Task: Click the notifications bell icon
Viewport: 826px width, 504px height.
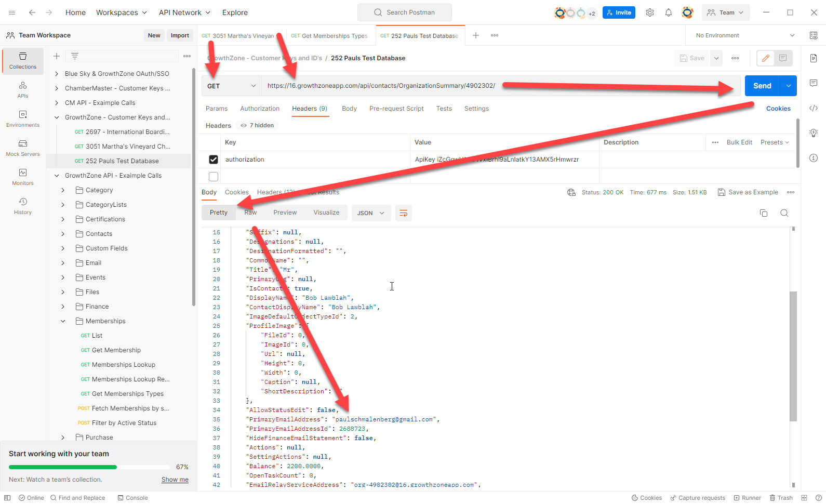Action: (x=669, y=12)
